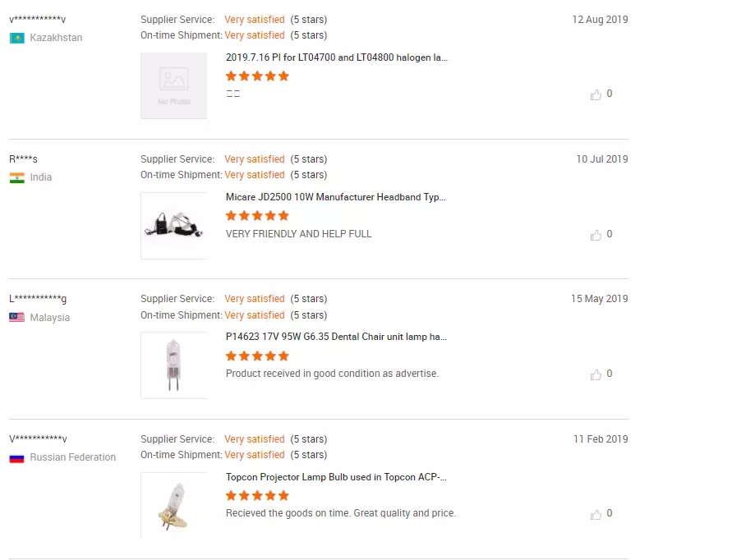The width and height of the screenshot is (732, 560).
Task: Open Topcon Projector Lamp Bulb product link
Action: click(336, 477)
